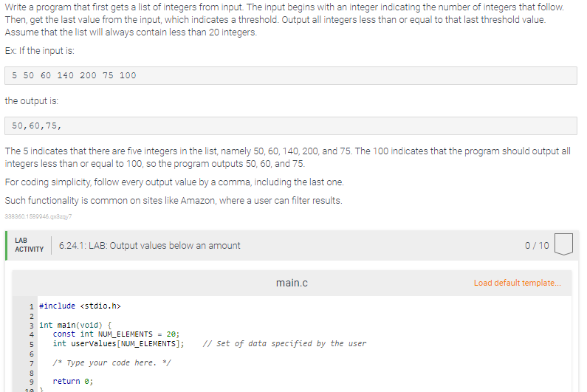Click line number 2 in the gutter
The width and height of the screenshot is (587, 392).
point(32,317)
